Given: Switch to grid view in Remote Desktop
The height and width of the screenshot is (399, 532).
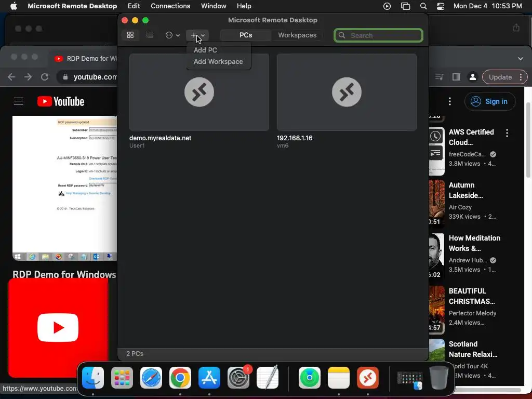Looking at the screenshot, I should 130,35.
